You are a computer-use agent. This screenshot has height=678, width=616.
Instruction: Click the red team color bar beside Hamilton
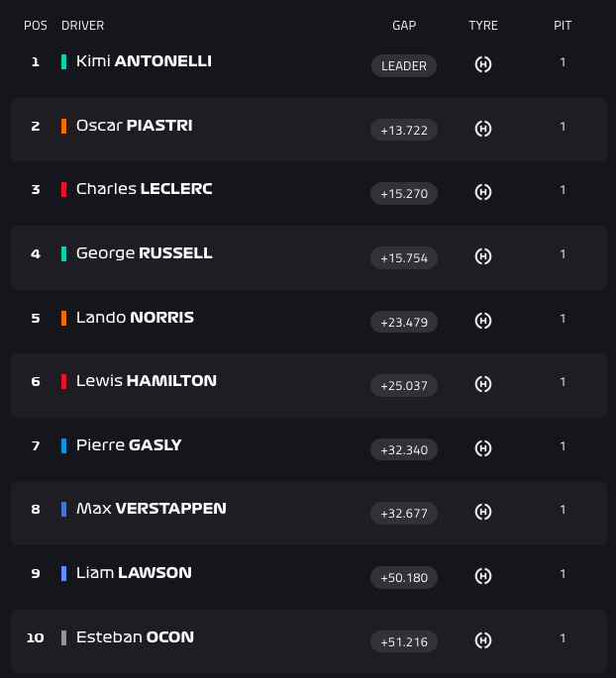click(63, 381)
